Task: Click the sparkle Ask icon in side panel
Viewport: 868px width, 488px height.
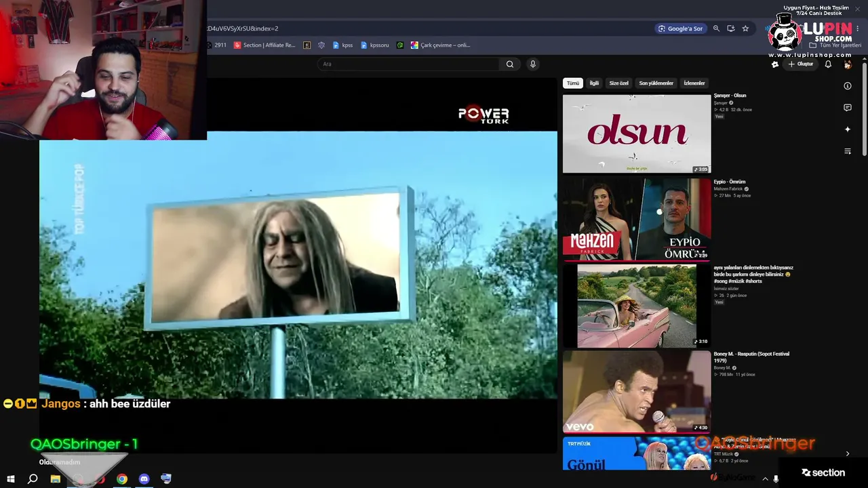Action: click(x=848, y=129)
